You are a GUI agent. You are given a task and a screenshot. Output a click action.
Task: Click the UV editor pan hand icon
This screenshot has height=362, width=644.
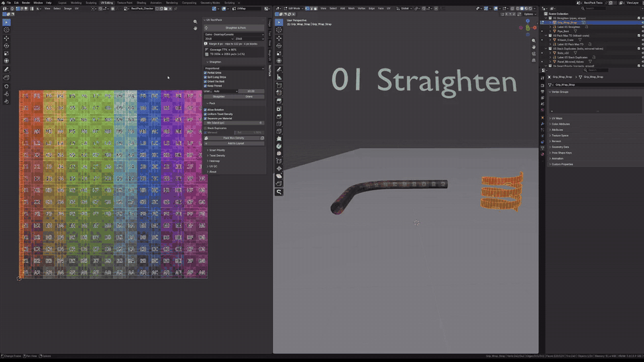click(195, 28)
